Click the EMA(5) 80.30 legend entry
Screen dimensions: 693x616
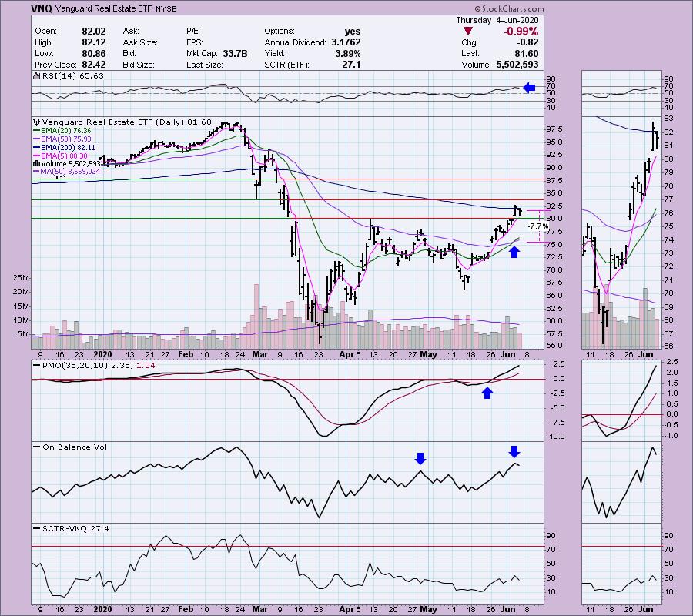coord(64,156)
